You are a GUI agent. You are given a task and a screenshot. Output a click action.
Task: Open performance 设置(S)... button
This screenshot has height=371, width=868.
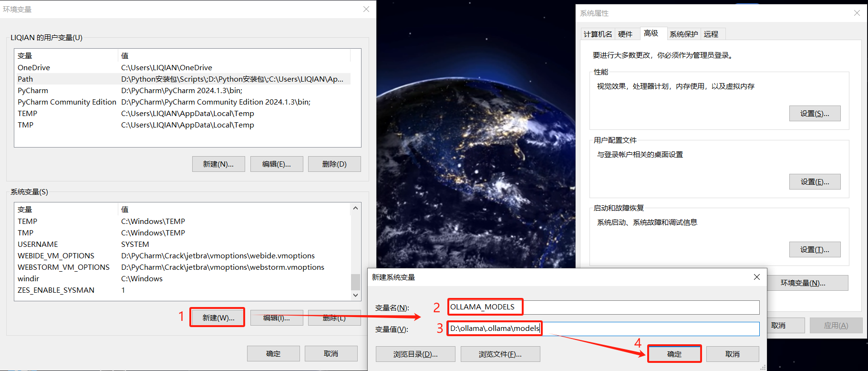point(815,113)
